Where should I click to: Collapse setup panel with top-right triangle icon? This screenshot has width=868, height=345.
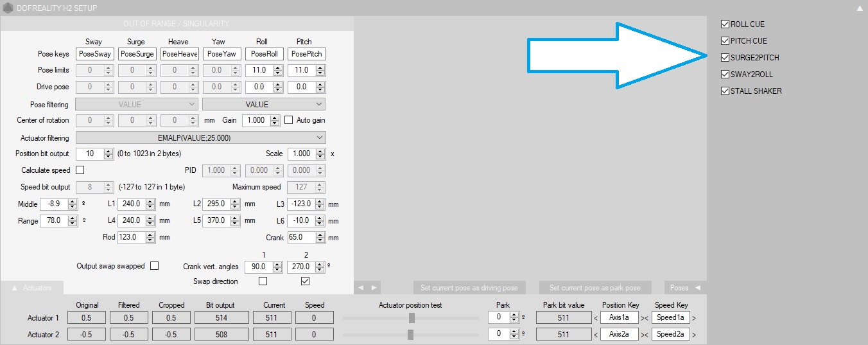coord(859,8)
